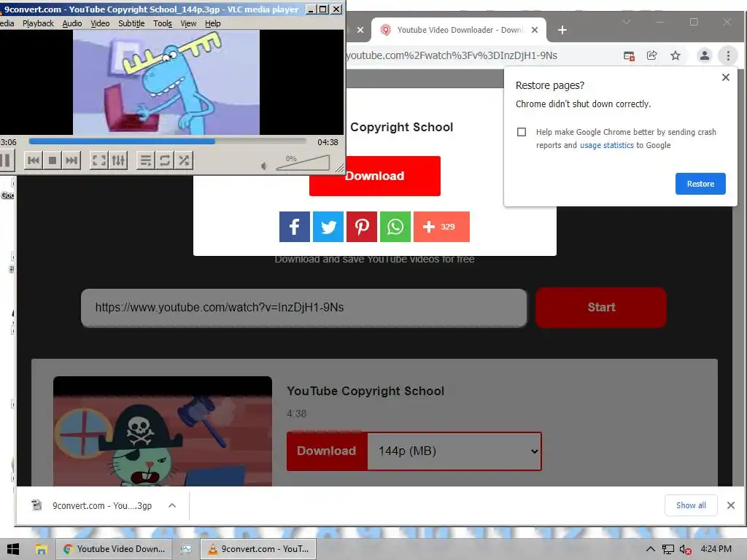Toggle loop mode in VLC

165,160
